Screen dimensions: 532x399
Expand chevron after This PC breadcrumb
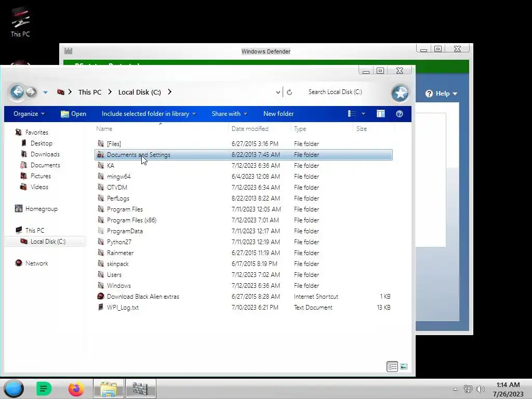110,92
